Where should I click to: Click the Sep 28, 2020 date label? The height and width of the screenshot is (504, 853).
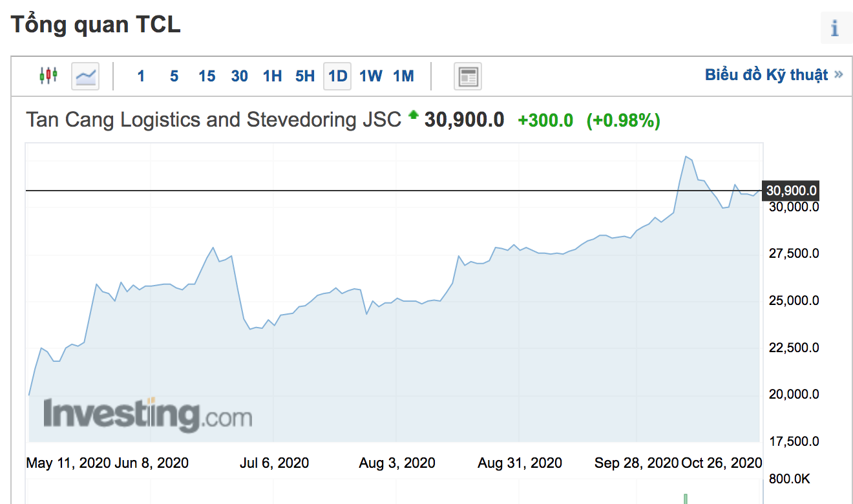(637, 463)
